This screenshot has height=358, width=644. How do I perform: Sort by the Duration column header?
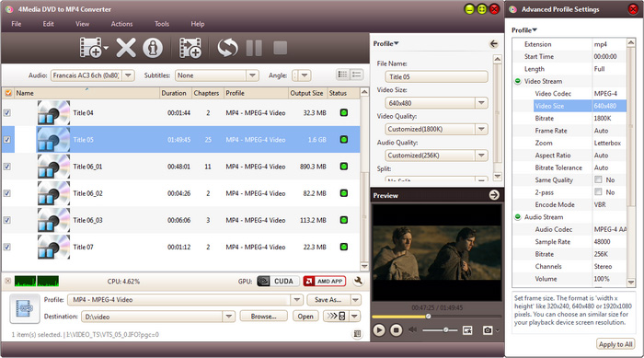pyautogui.click(x=174, y=93)
